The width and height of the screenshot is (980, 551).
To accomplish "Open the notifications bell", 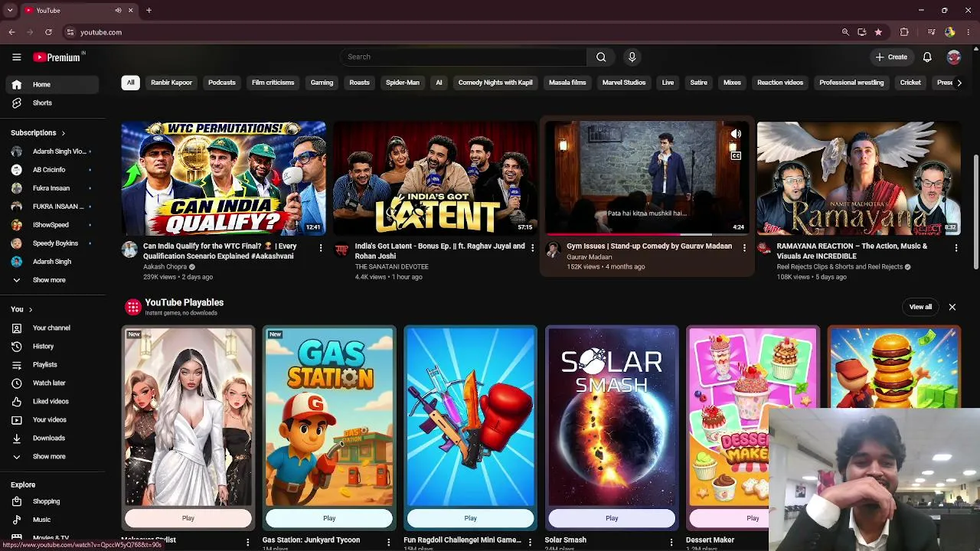I will pyautogui.click(x=927, y=57).
